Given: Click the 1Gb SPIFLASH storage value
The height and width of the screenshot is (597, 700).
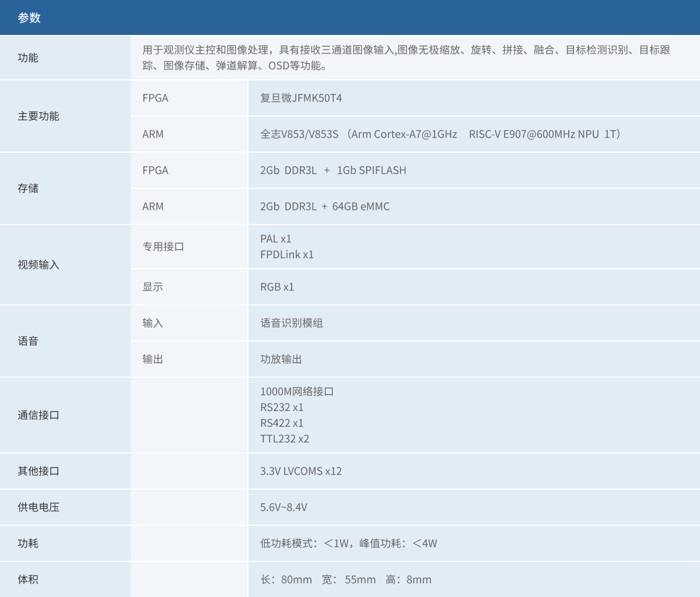Looking at the screenshot, I should pyautogui.click(x=372, y=170).
